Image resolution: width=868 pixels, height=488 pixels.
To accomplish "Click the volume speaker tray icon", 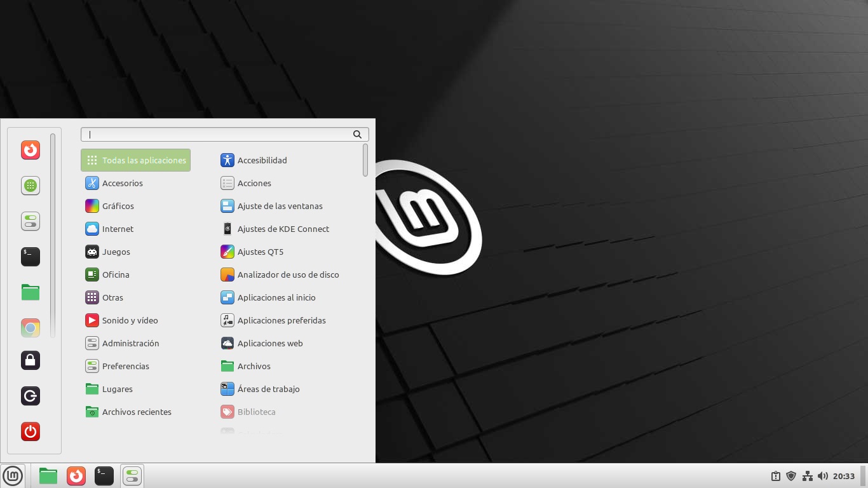I will (x=823, y=476).
